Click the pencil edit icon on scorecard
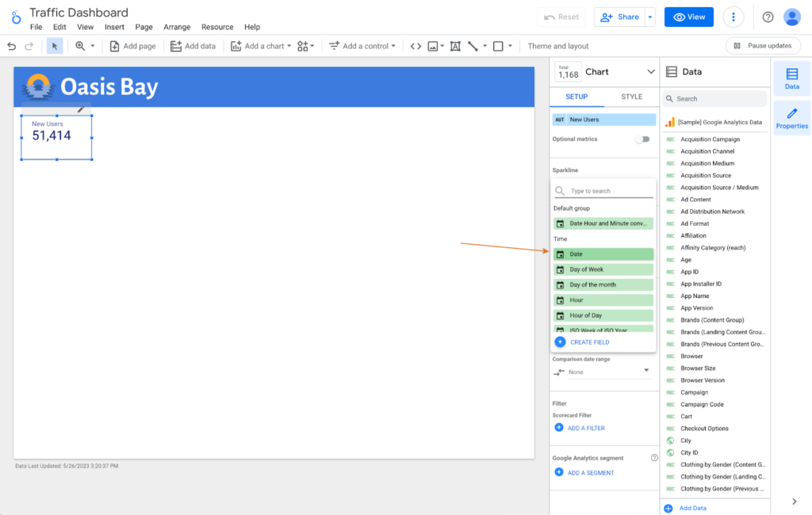 click(x=81, y=109)
